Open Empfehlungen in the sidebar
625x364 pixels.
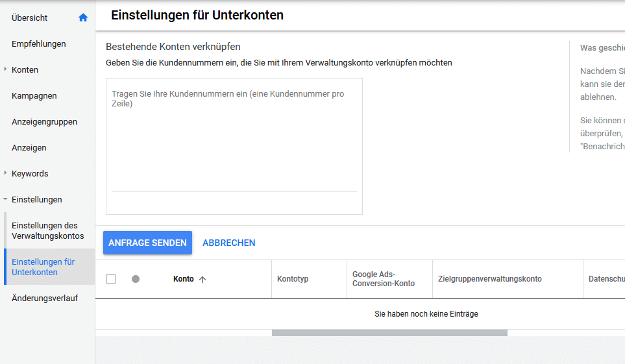[x=39, y=44]
